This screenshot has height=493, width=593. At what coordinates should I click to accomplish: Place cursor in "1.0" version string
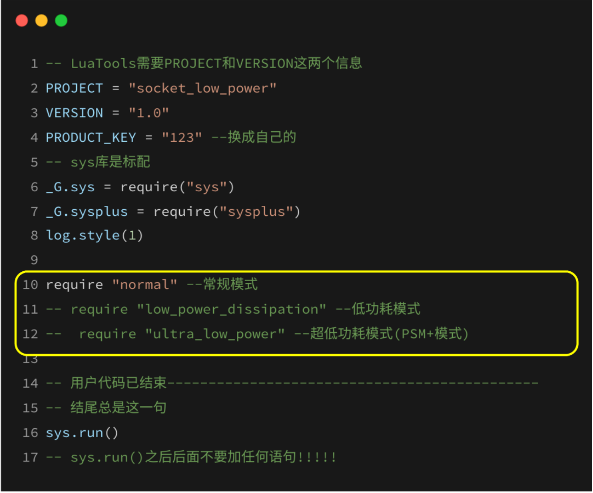point(149,113)
